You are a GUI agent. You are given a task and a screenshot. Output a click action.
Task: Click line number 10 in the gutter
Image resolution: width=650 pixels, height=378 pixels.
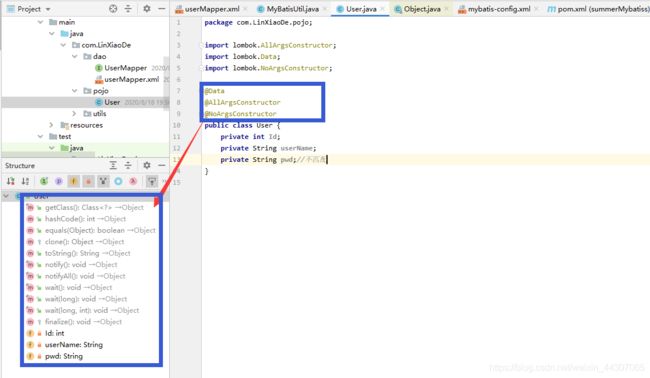(177, 125)
